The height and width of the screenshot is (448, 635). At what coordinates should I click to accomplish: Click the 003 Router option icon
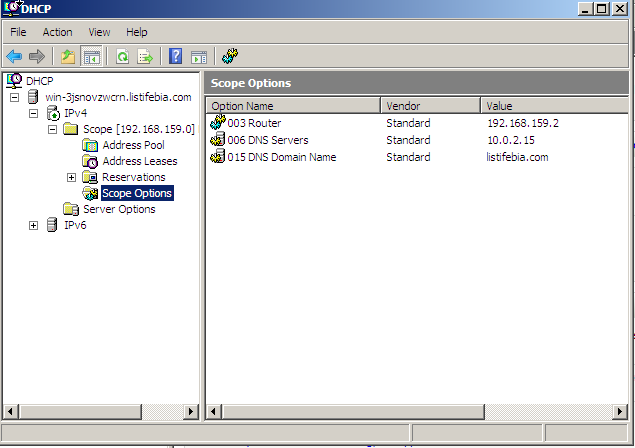coord(218,122)
